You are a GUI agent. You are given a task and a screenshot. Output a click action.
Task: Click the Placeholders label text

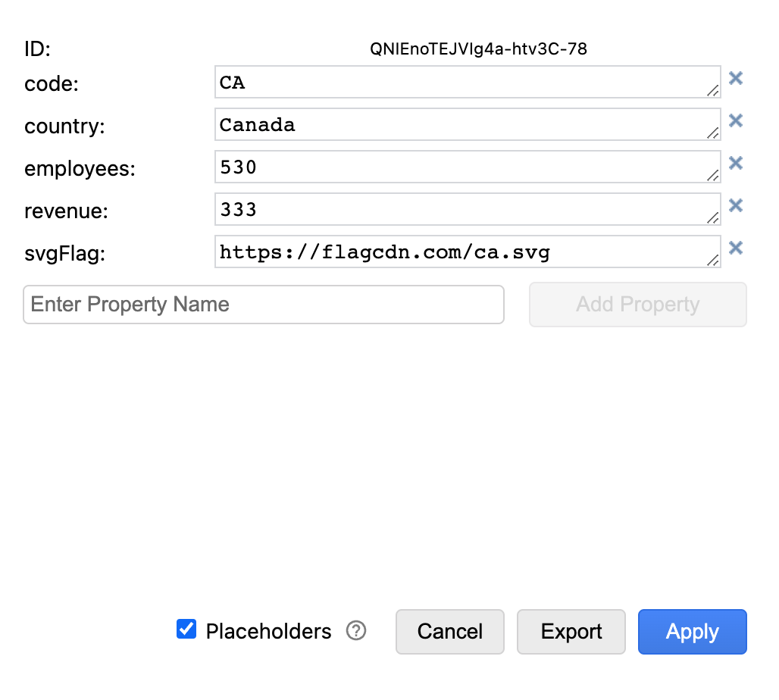268,632
